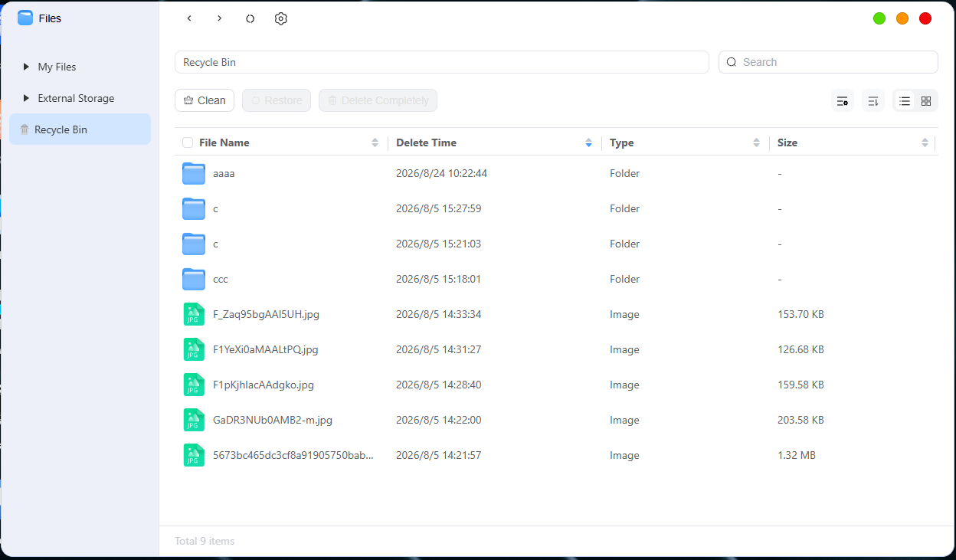The width and height of the screenshot is (956, 560).
Task: Switch to grid view
Action: click(x=926, y=100)
